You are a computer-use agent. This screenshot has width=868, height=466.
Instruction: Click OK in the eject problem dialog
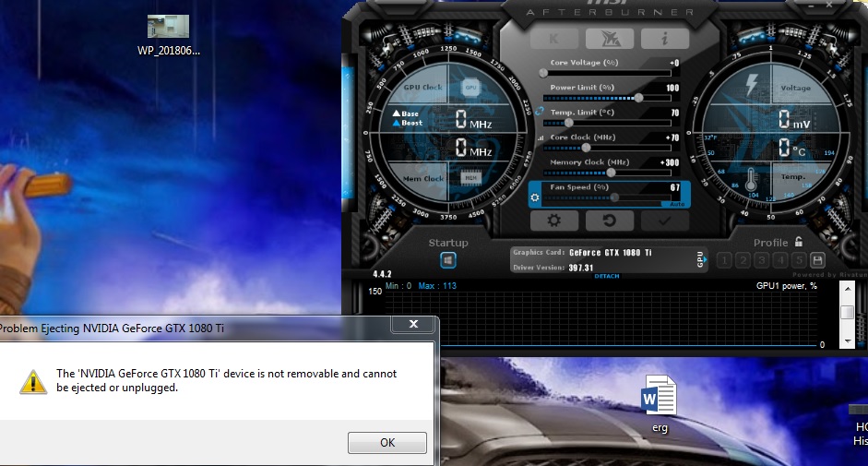click(x=386, y=443)
